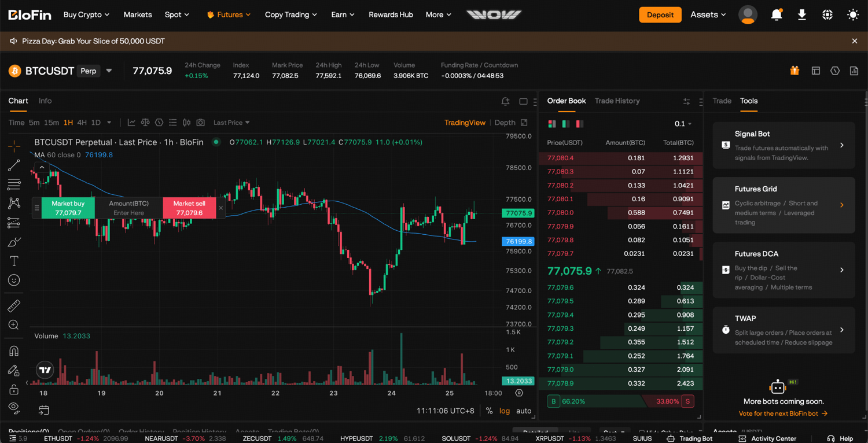Take a chart snapshot with camera icon
Viewport: 868px width, 443px height.
click(200, 123)
